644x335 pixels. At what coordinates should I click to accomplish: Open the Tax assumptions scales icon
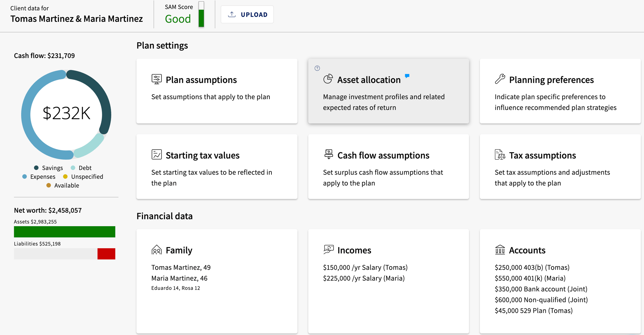pyautogui.click(x=500, y=154)
